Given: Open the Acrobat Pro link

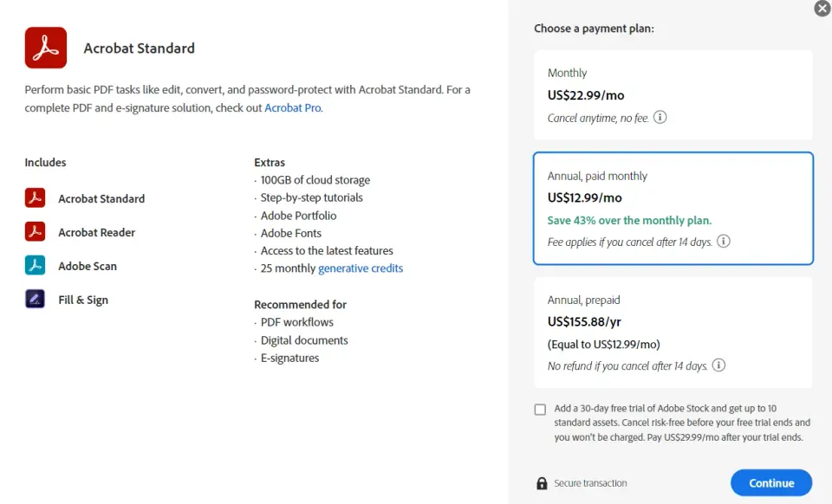Looking at the screenshot, I should click(x=292, y=108).
